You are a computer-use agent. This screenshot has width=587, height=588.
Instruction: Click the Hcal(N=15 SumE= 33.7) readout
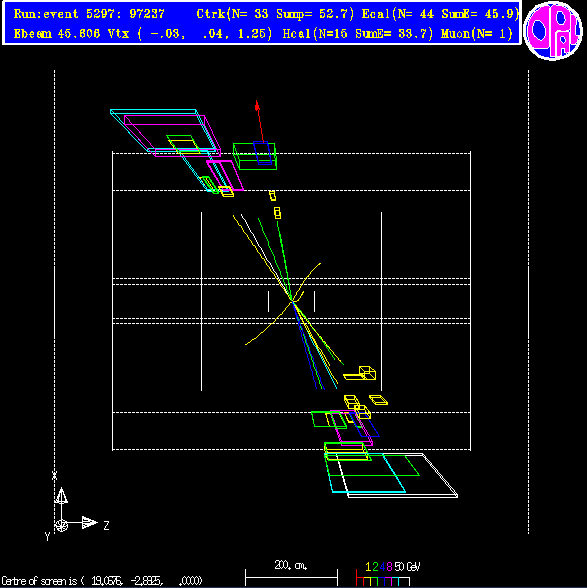coord(357,34)
